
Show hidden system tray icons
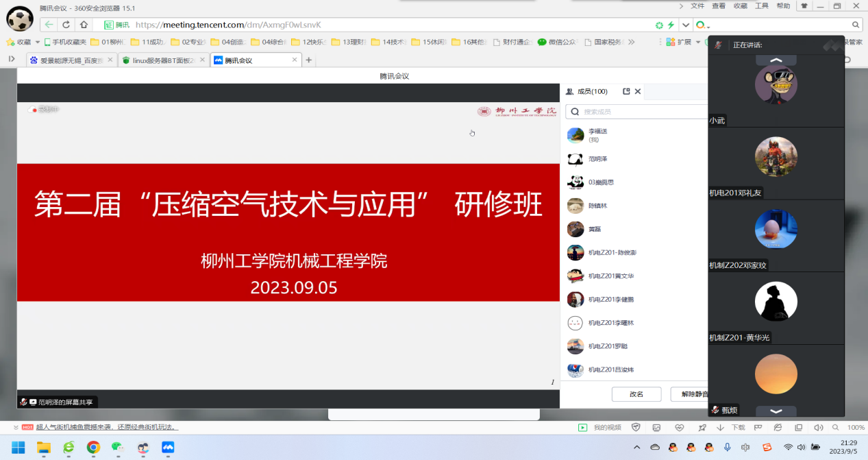[x=637, y=448]
